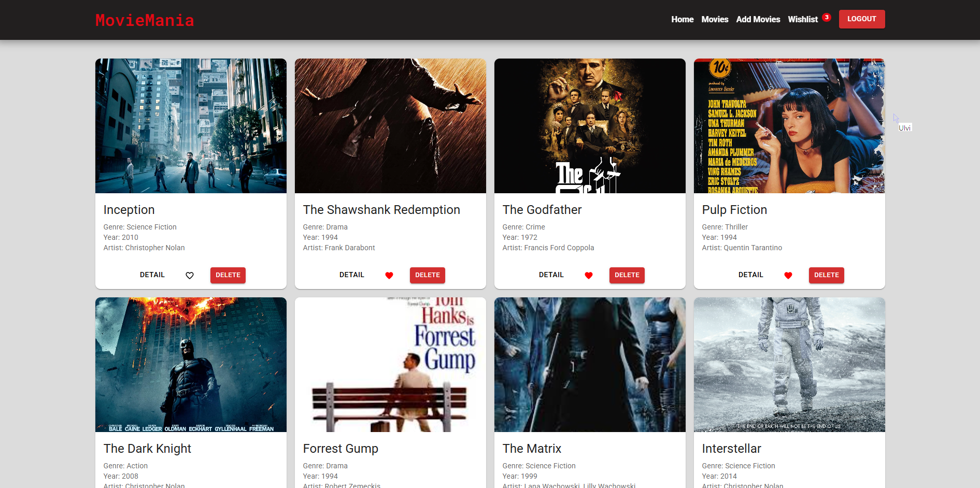Click the Interstellar poster
Image resolution: width=980 pixels, height=488 pixels.
click(789, 365)
